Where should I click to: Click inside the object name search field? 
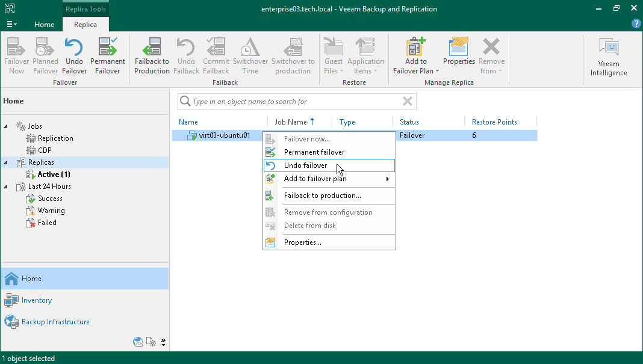pos(295,101)
